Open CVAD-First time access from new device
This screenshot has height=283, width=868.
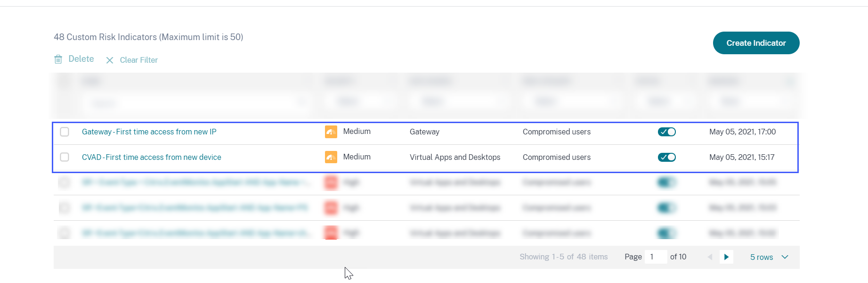click(151, 158)
